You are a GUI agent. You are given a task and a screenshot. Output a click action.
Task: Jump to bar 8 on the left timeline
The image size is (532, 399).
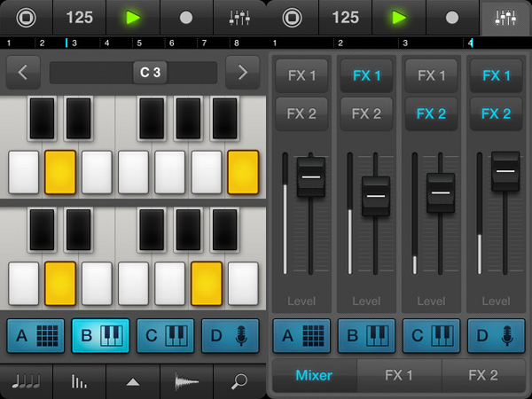tap(237, 43)
